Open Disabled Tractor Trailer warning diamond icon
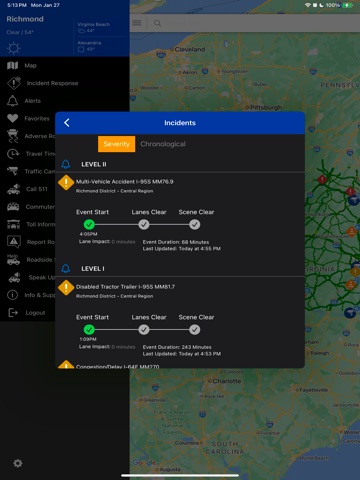Image resolution: width=360 pixels, height=480 pixels. (66, 288)
